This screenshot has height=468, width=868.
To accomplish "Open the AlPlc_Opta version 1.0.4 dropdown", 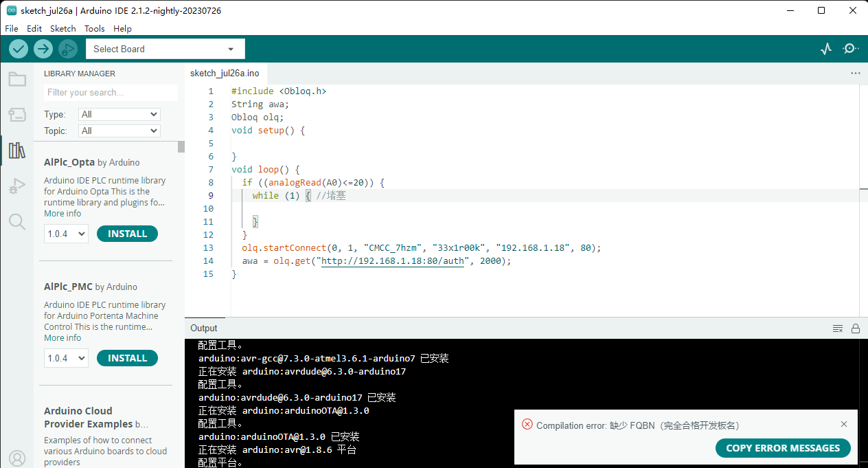I will 67,234.
